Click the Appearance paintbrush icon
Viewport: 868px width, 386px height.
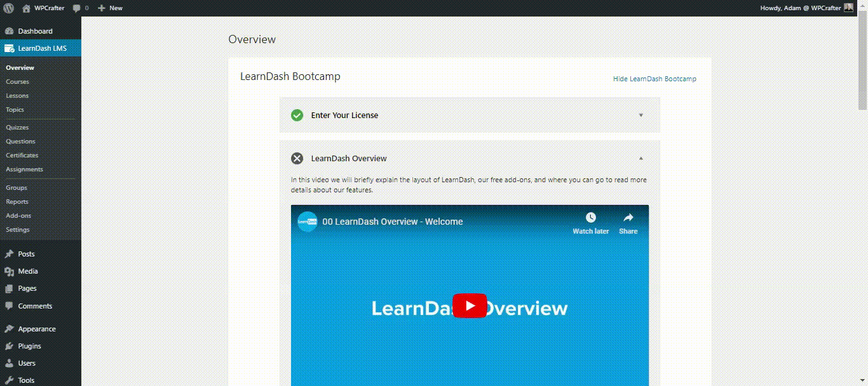pyautogui.click(x=9, y=329)
